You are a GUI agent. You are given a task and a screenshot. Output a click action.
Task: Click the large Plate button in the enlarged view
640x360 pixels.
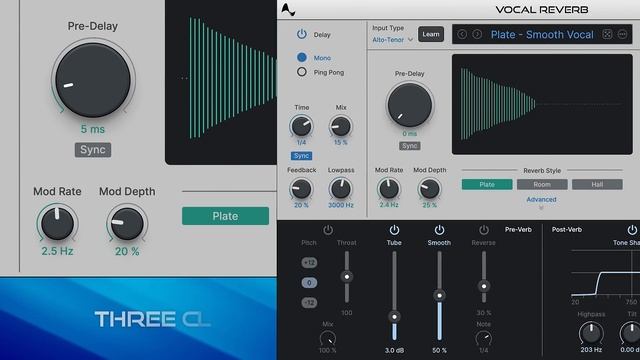225,216
